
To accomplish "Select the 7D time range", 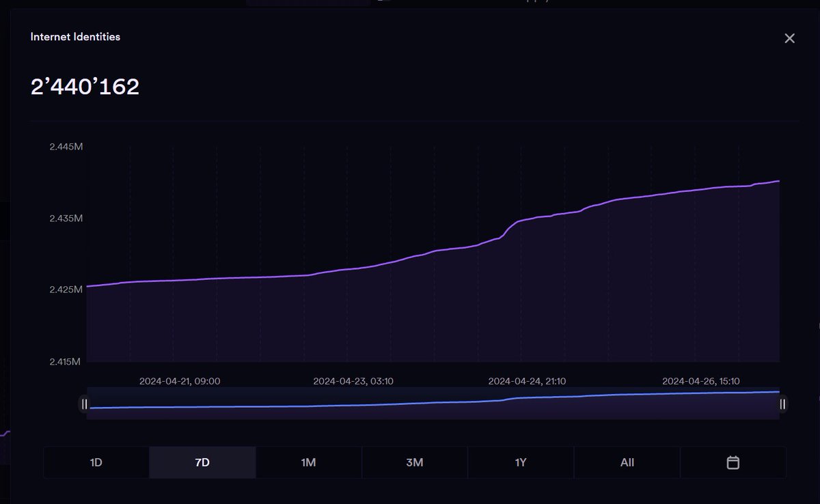I will tap(202, 462).
